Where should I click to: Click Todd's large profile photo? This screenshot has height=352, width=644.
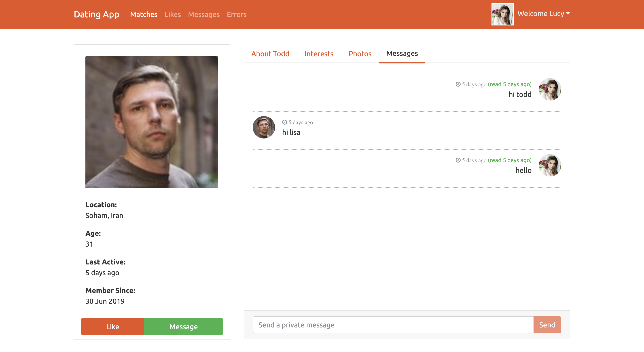pyautogui.click(x=152, y=122)
